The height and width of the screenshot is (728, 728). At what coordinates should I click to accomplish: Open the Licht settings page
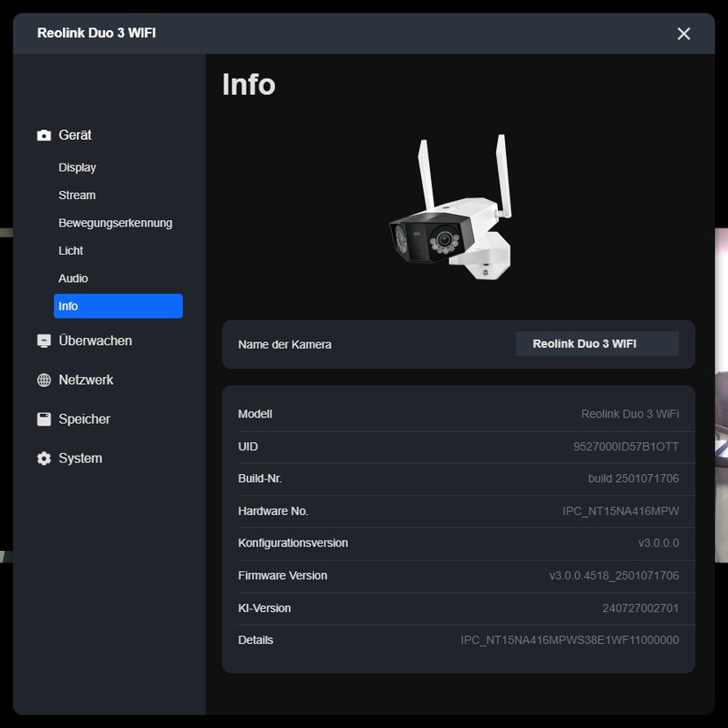(x=71, y=250)
